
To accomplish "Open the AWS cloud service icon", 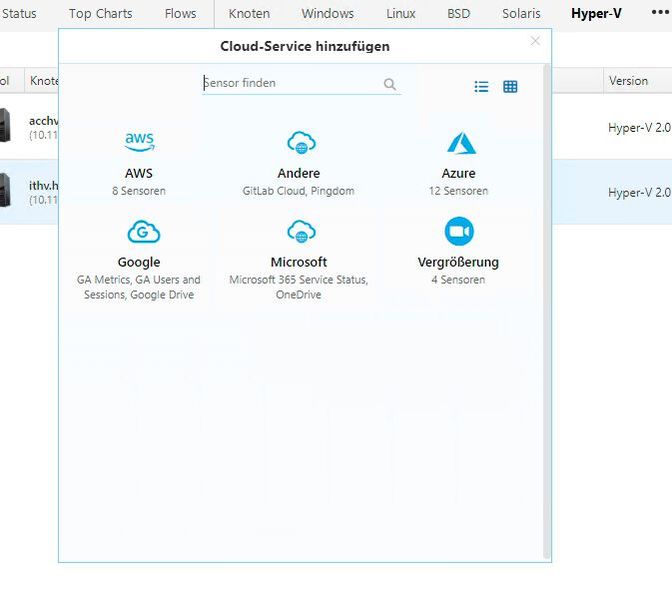I will (139, 142).
